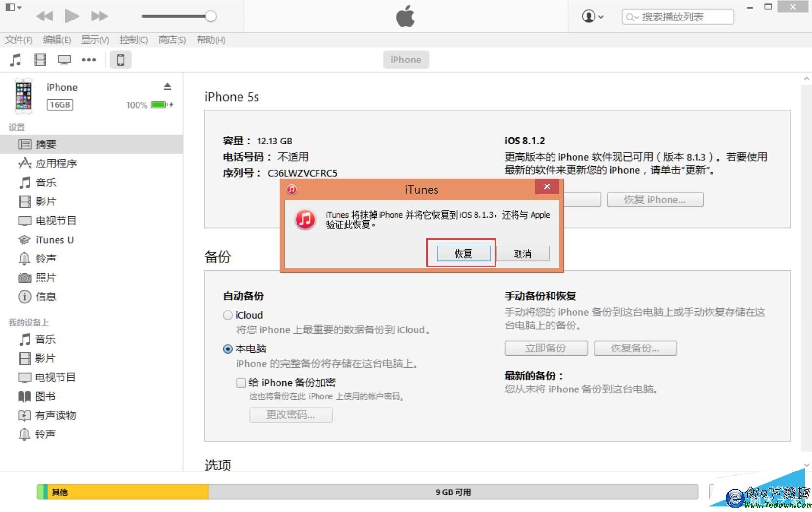Viewport: 812px width, 512px height.
Task: Select 摘要 in the settings sidebar
Action: 92,144
